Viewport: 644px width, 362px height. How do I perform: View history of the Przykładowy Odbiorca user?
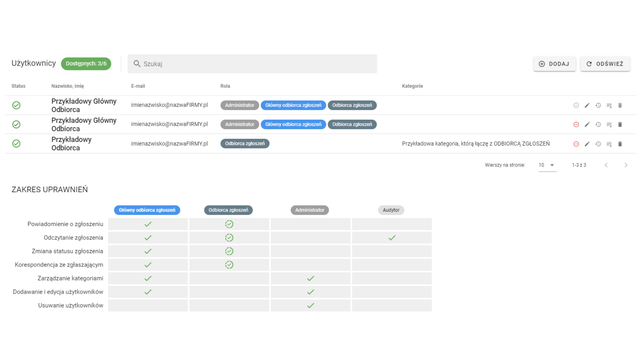pos(598,144)
